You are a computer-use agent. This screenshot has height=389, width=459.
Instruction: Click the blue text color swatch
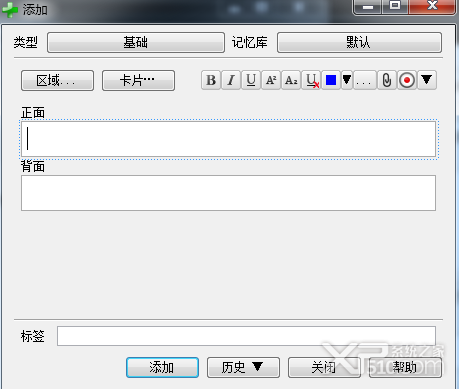click(331, 80)
